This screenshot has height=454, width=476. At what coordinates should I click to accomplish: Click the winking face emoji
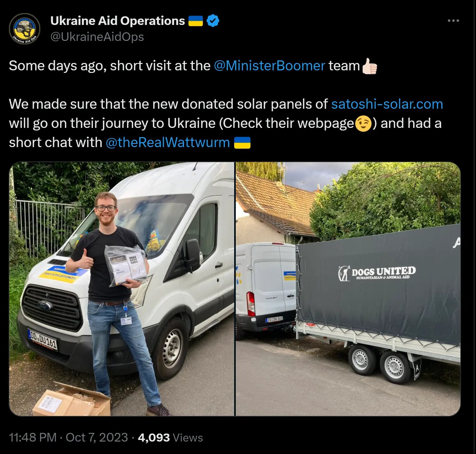point(364,124)
